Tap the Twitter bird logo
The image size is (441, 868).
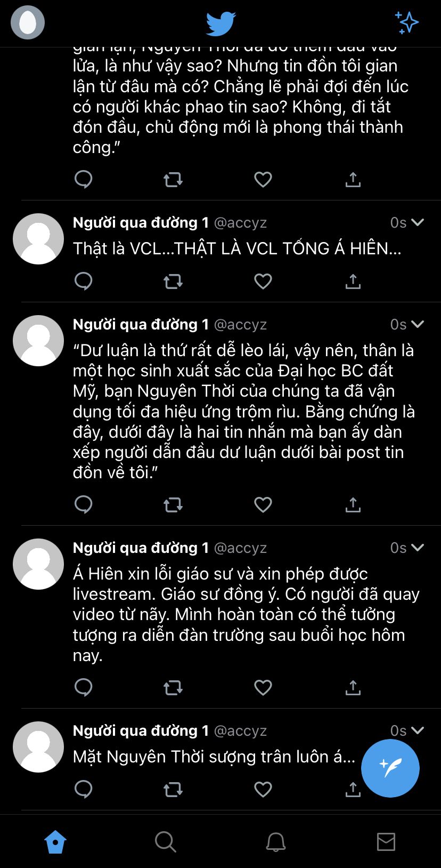pyautogui.click(x=220, y=23)
